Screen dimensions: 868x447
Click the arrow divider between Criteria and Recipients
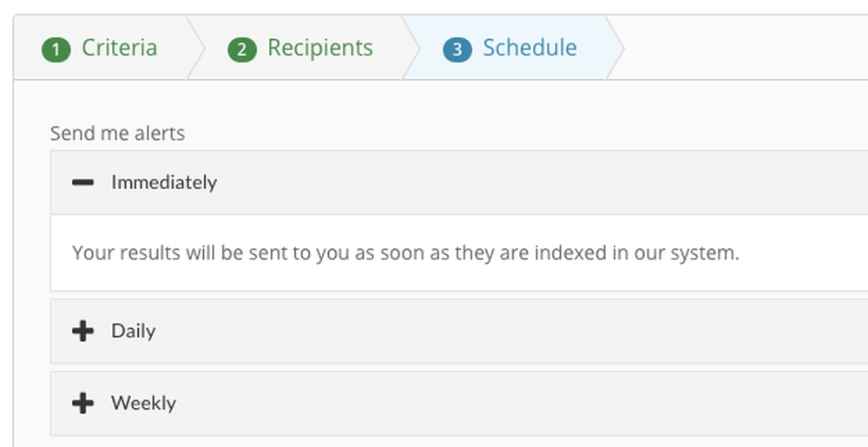[196, 48]
